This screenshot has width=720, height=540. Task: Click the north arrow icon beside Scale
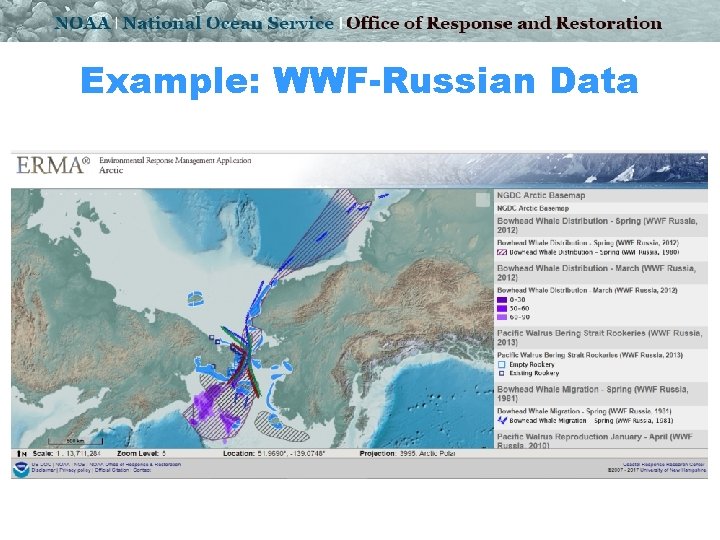[21, 454]
